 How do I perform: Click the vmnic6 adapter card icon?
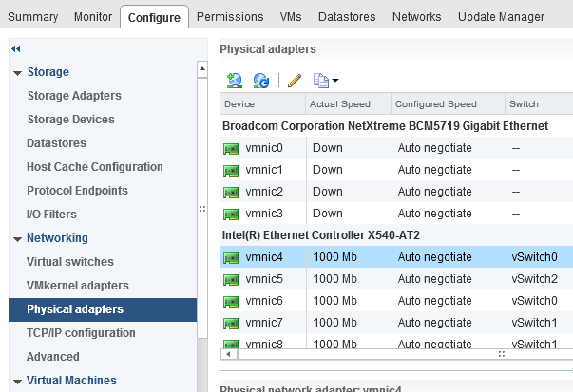pyautogui.click(x=231, y=302)
